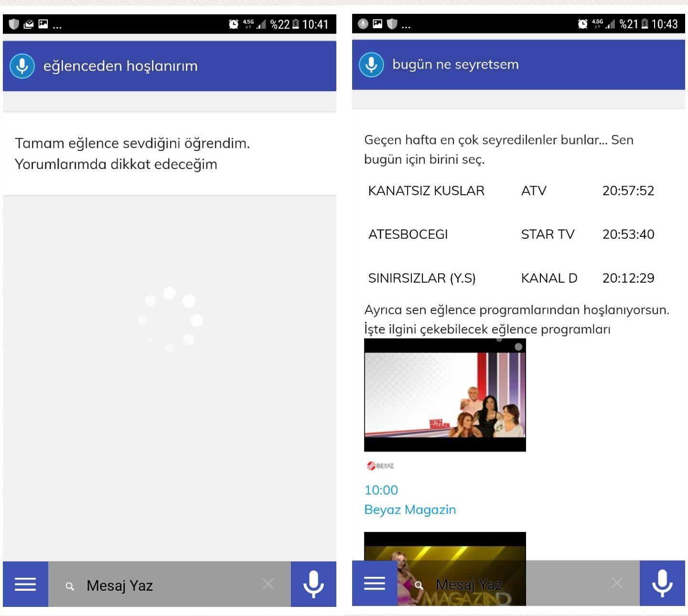
Task: Select ATESBOCEGI on STAR TV row
Action: (408, 234)
